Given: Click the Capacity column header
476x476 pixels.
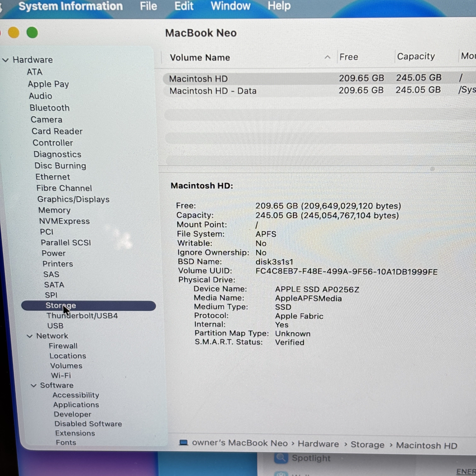Looking at the screenshot, I should [416, 56].
